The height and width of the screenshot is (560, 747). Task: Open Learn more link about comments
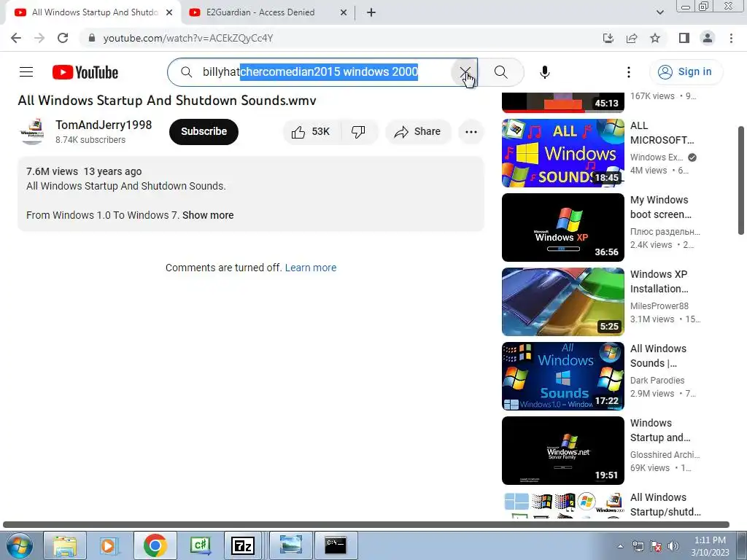tap(311, 268)
